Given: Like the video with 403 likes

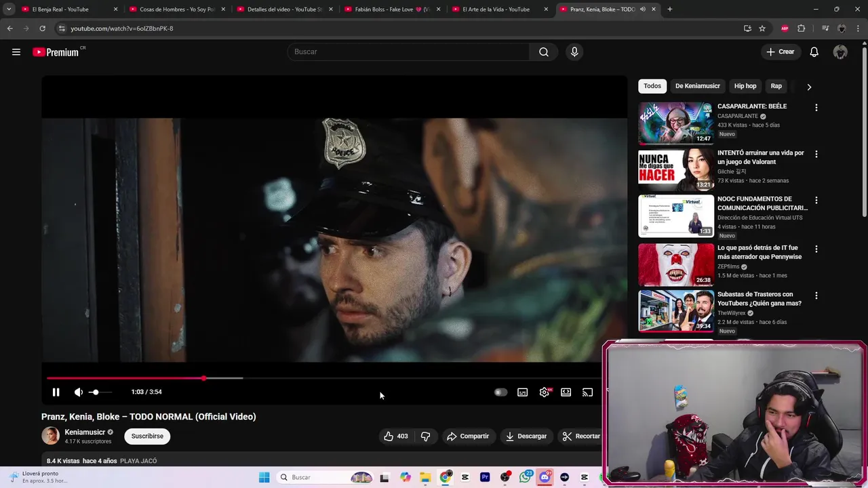Looking at the screenshot, I should pyautogui.click(x=396, y=436).
